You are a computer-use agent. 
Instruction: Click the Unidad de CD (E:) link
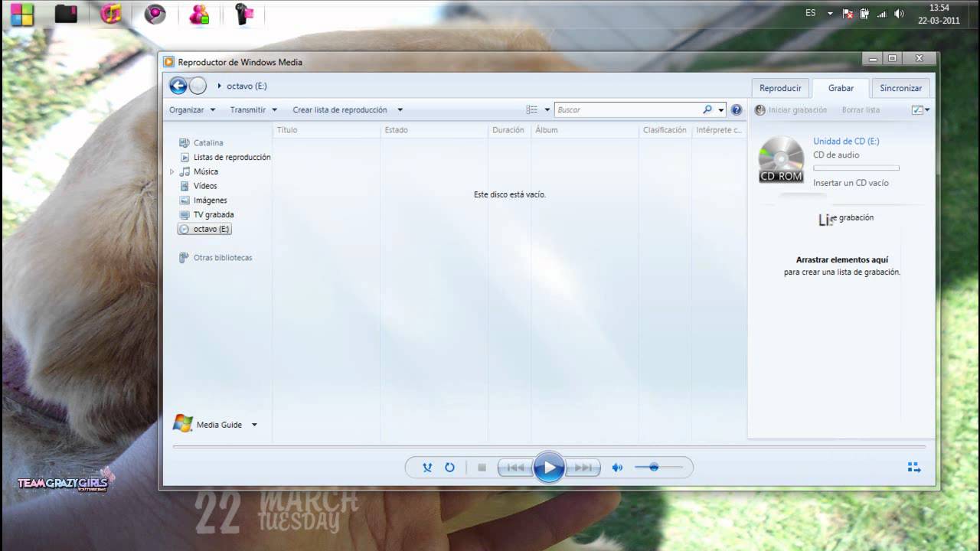coord(846,141)
